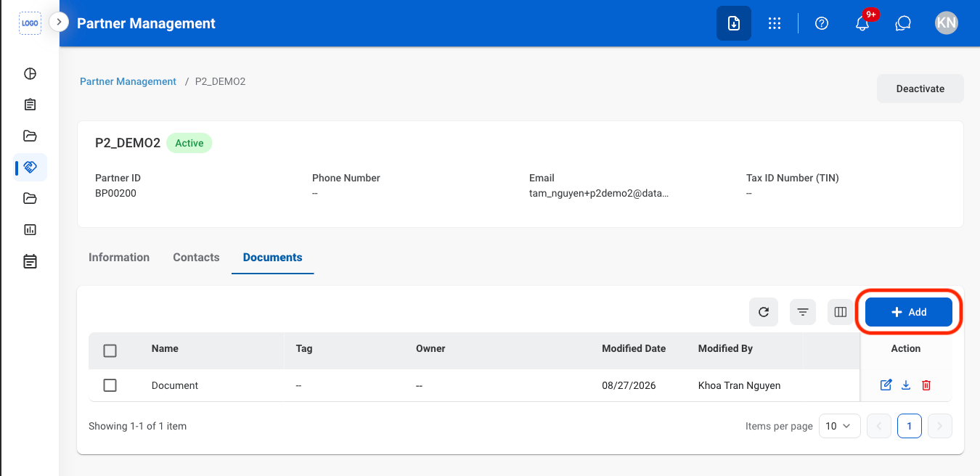
Task: Switch to the Contacts tab
Action: 196,257
